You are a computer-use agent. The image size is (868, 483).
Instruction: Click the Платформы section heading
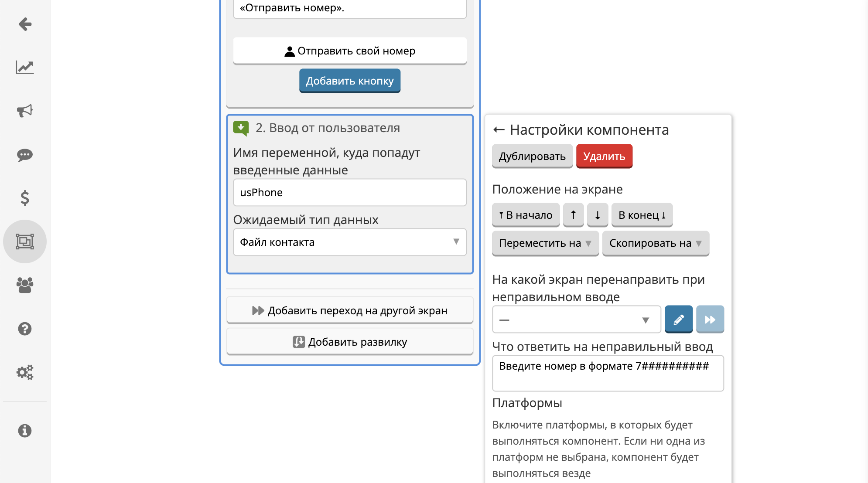coord(527,403)
